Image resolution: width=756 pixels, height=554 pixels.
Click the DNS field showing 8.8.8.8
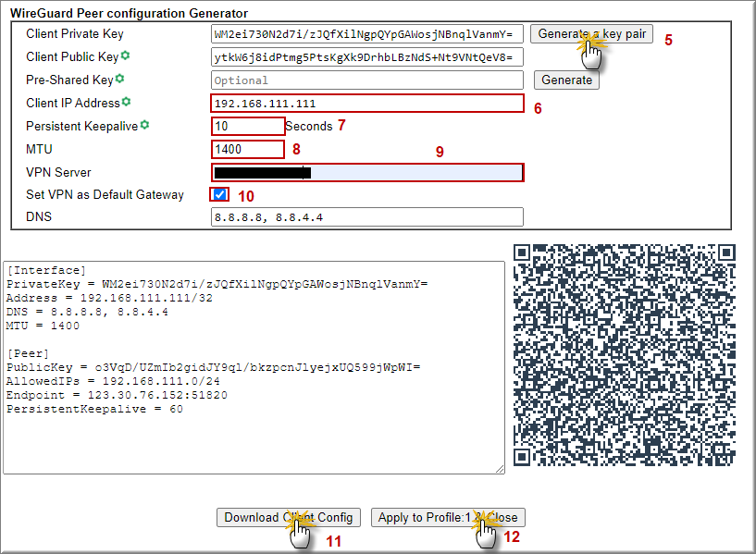pyautogui.click(x=366, y=217)
